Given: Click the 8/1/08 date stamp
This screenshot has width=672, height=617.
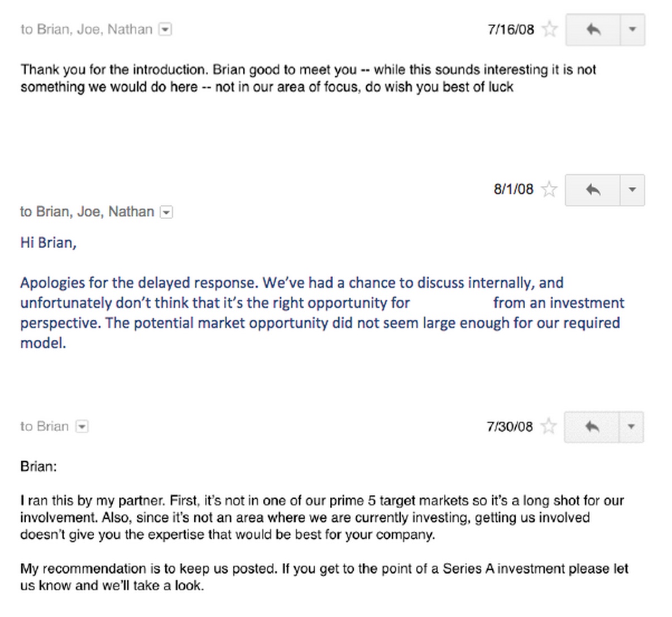Looking at the screenshot, I should [513, 189].
